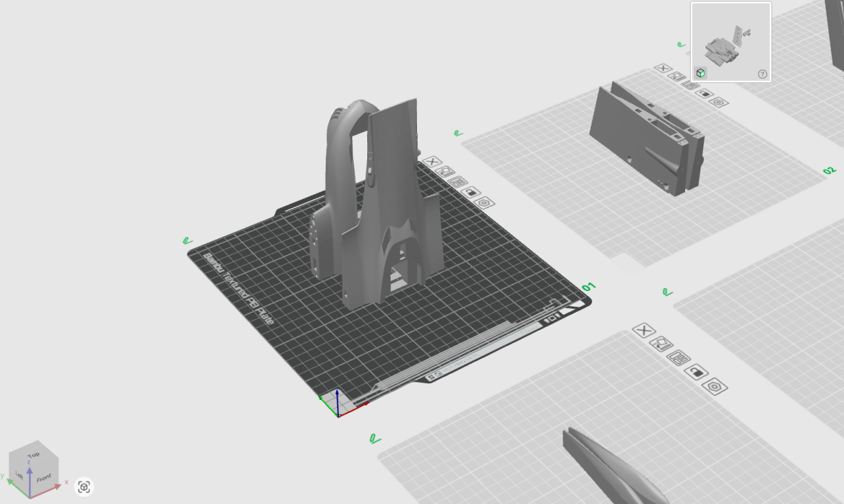Select the Top face of view cube
Viewport: 844px width, 504px height.
[x=33, y=455]
